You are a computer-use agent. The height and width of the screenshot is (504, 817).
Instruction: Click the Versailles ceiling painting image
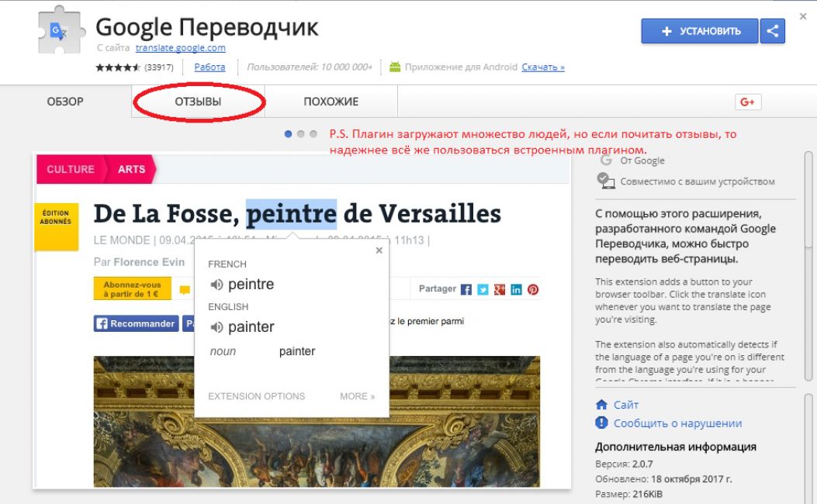point(317,422)
